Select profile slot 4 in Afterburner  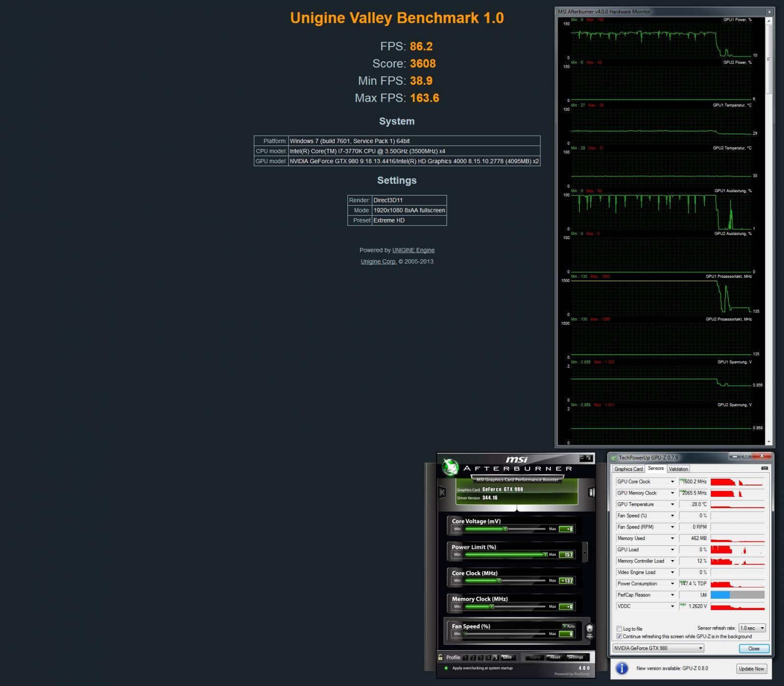[x=488, y=658]
